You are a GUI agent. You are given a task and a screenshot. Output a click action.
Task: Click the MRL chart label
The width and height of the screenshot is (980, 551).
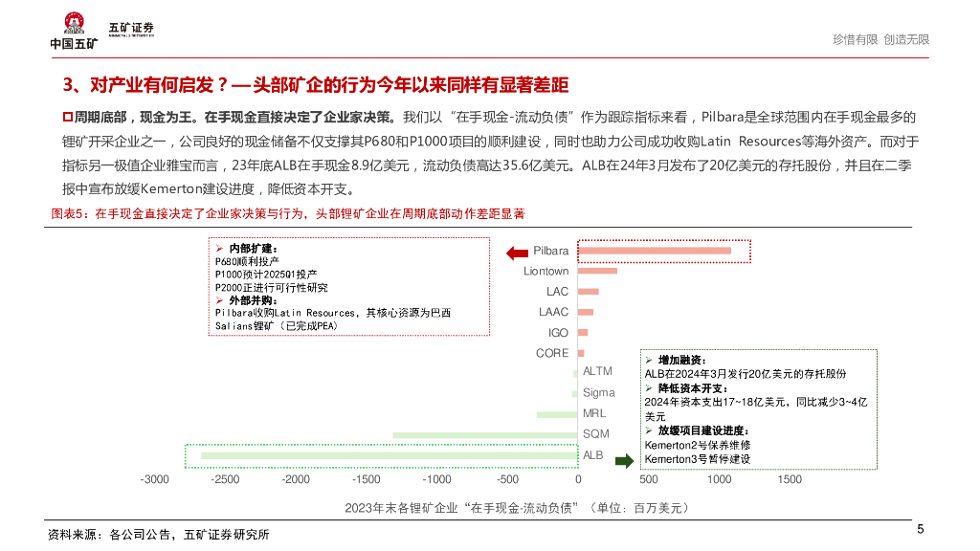593,413
